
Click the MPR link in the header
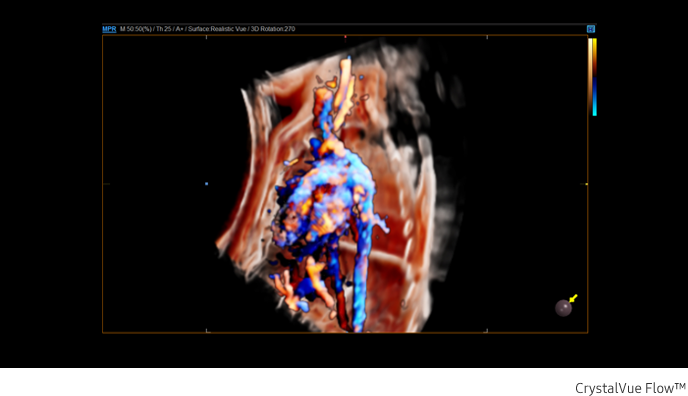click(109, 29)
